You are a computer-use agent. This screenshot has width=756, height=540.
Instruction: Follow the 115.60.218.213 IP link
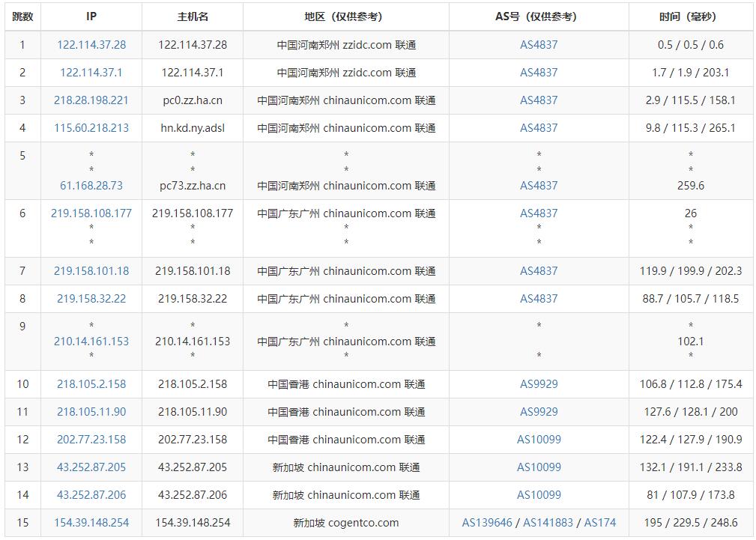point(91,128)
